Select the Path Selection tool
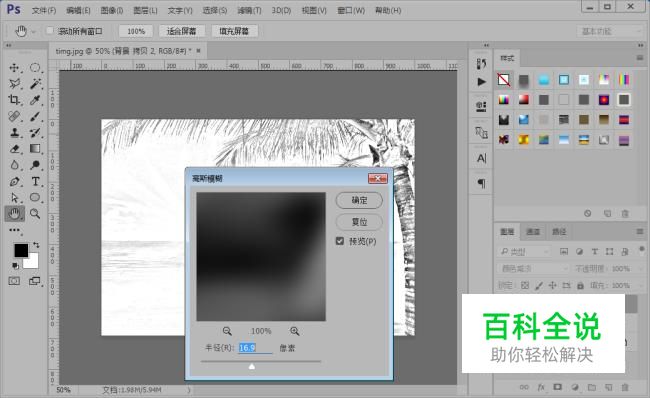 [x=14, y=197]
